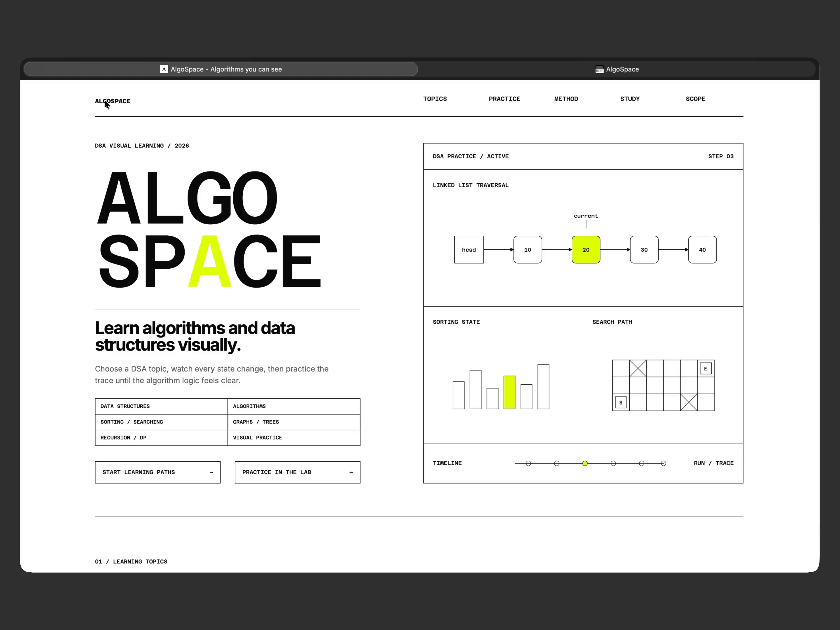This screenshot has height=630, width=840.
Task: Click the fifth timeline step marker
Action: point(641,463)
